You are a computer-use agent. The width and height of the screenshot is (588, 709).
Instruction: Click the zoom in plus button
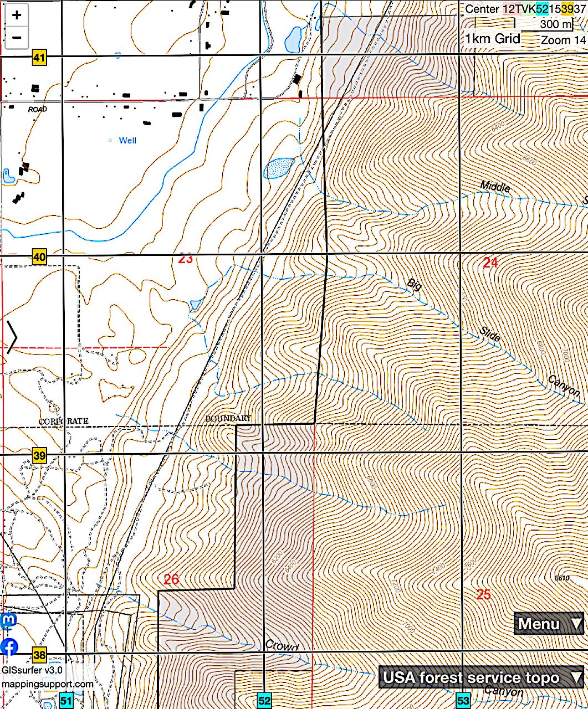pos(17,15)
